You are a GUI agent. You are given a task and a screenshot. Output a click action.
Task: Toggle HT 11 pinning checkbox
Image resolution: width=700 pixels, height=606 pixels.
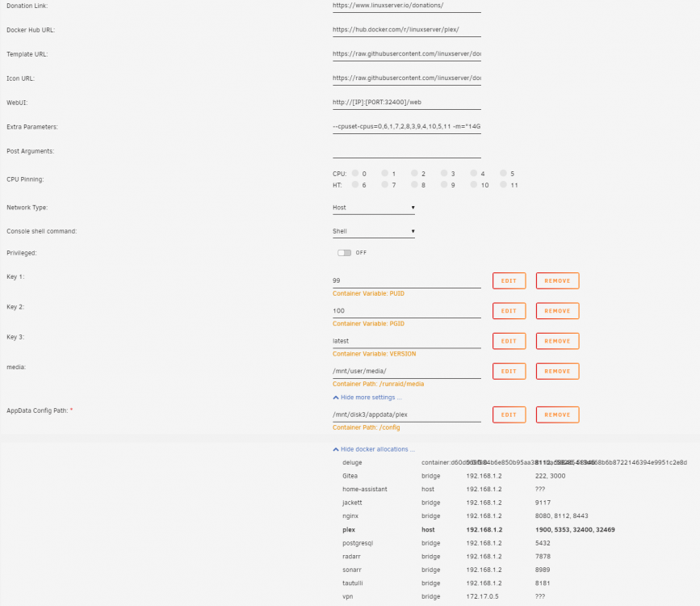(x=503, y=184)
